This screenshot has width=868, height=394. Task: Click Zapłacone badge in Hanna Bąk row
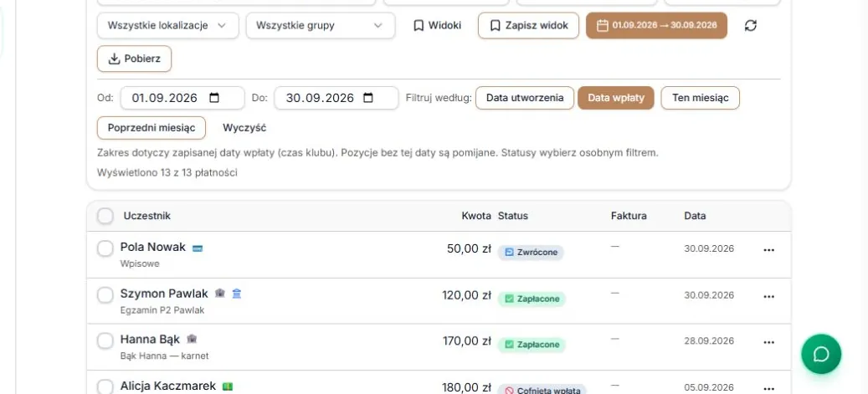(532, 345)
